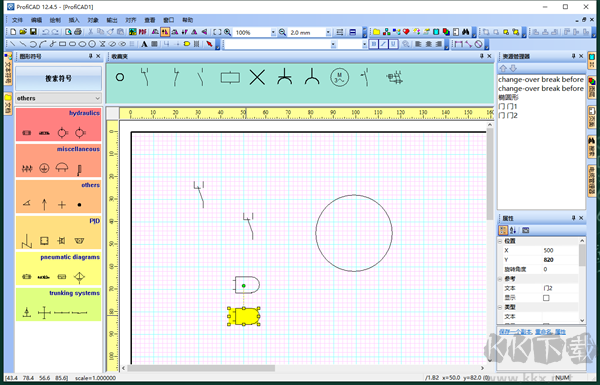The height and width of the screenshot is (385, 600).
Task: Select the rectangle drawing tool
Action: [x=63, y=44]
